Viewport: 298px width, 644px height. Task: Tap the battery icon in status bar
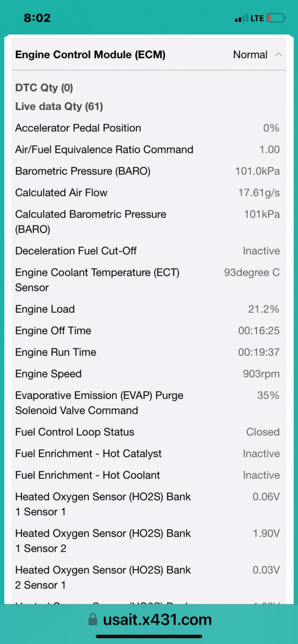276,18
